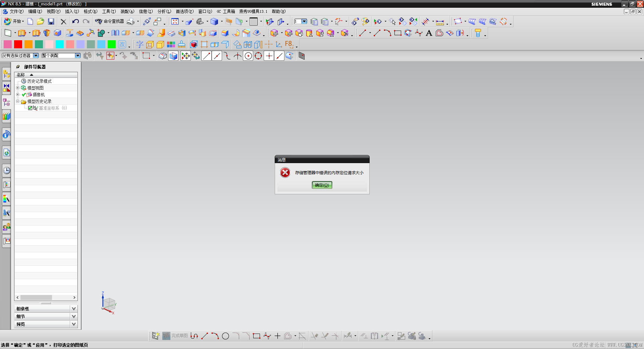Image resolution: width=644 pixels, height=349 pixels.
Task: Expand the 预览 panel
Action: tap(46, 324)
